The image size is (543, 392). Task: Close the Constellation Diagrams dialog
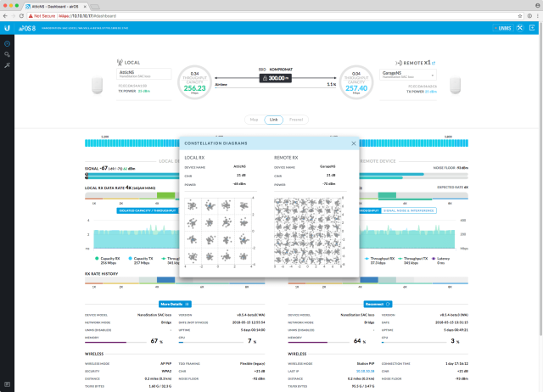coord(353,143)
